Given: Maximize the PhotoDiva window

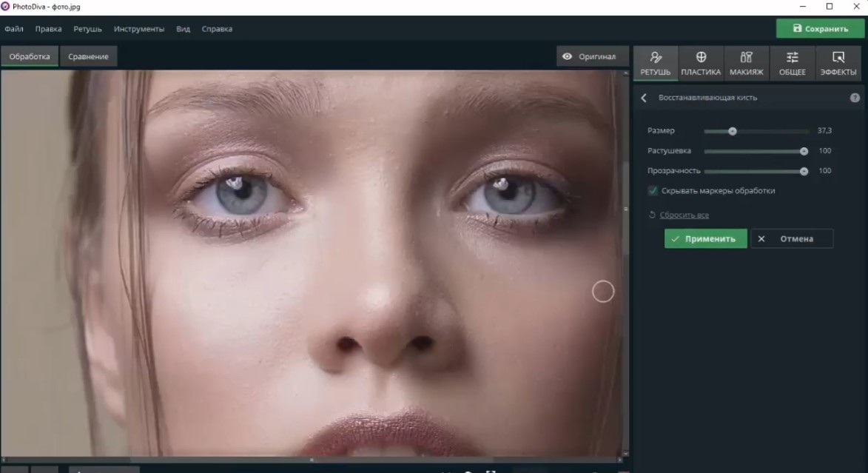Looking at the screenshot, I should point(830,7).
